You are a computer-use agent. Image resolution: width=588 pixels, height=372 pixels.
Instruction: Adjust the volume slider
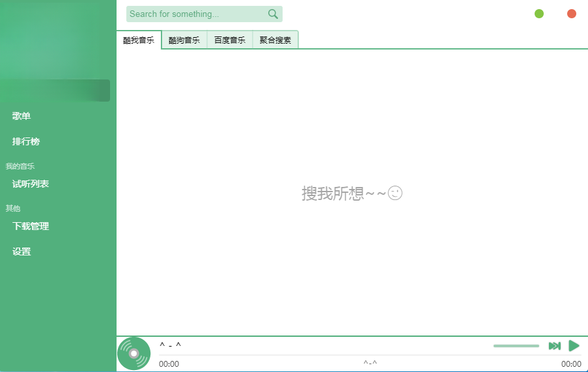click(516, 346)
